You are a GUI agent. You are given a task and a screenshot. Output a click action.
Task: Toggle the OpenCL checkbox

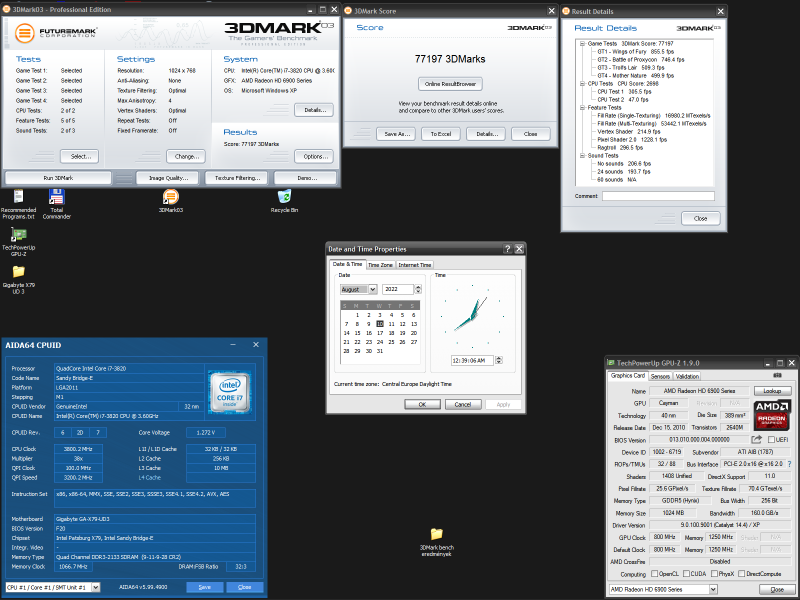pos(655,573)
